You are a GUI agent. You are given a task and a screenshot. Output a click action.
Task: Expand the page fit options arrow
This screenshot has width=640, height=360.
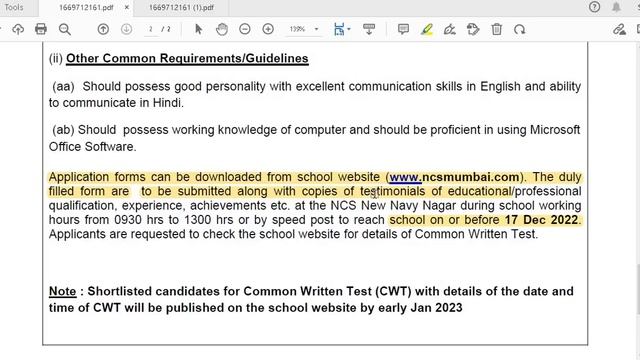[x=349, y=29]
